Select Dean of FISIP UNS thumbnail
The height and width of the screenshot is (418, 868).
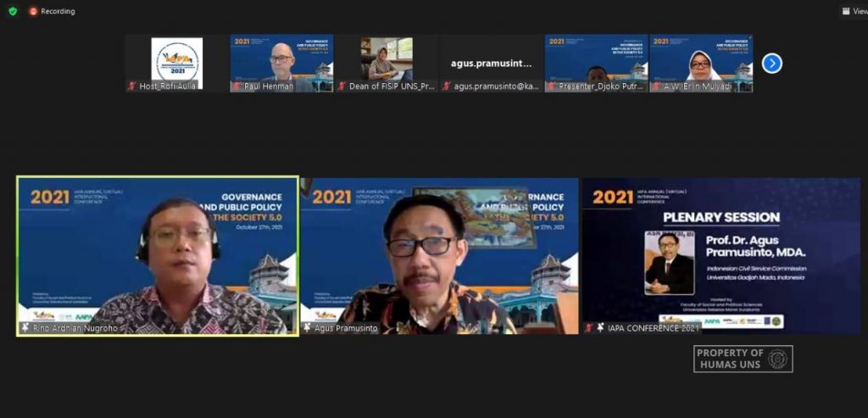387,63
